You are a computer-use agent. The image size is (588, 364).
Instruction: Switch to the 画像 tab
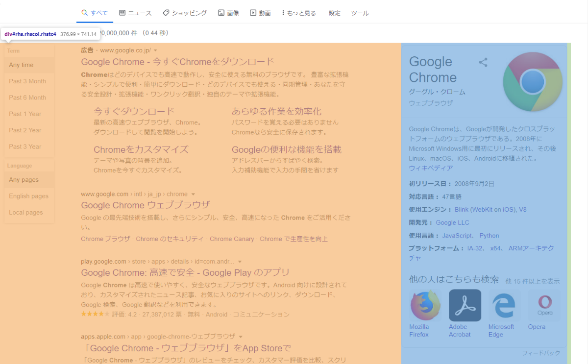tap(228, 13)
